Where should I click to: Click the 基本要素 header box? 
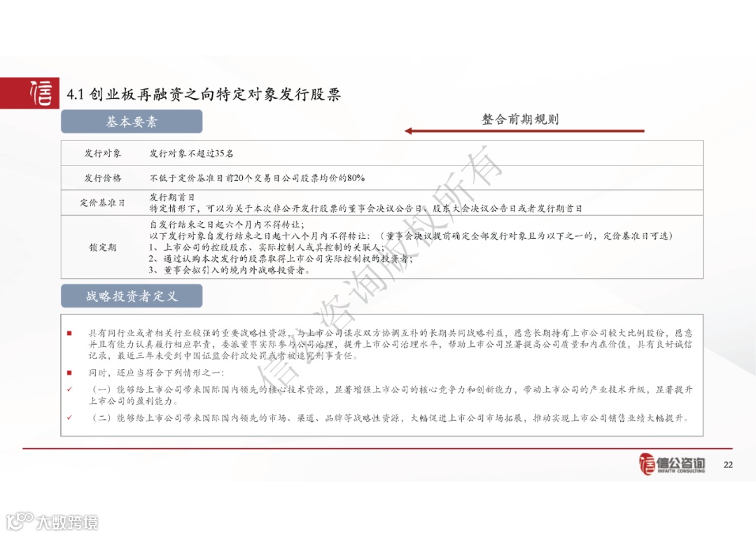click(132, 122)
